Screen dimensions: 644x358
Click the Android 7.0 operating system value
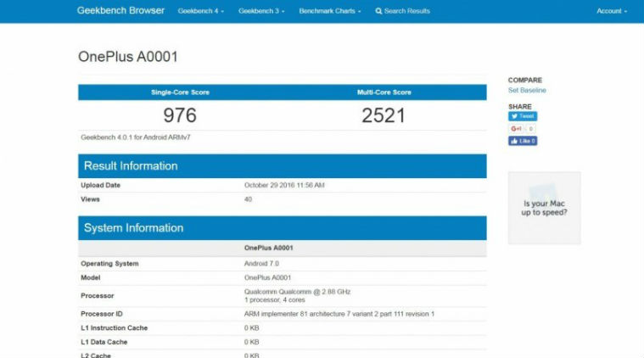pyautogui.click(x=262, y=264)
